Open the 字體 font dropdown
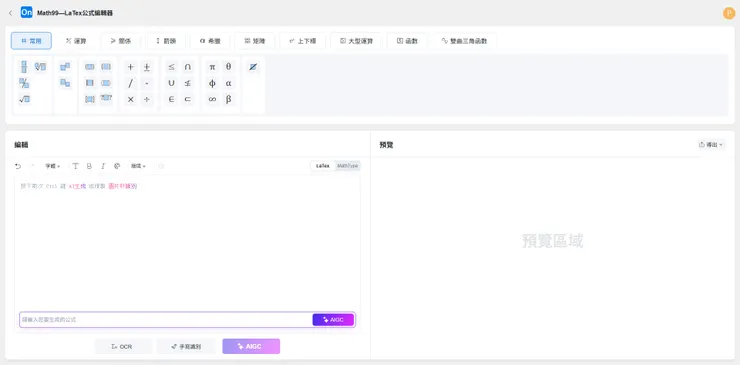Image resolution: width=740 pixels, height=365 pixels. pyautogui.click(x=52, y=166)
